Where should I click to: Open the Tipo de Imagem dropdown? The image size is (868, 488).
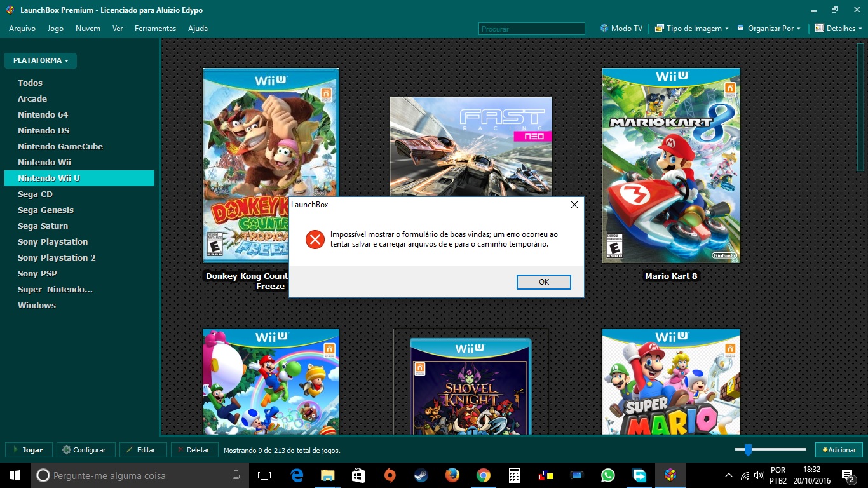[x=691, y=29]
